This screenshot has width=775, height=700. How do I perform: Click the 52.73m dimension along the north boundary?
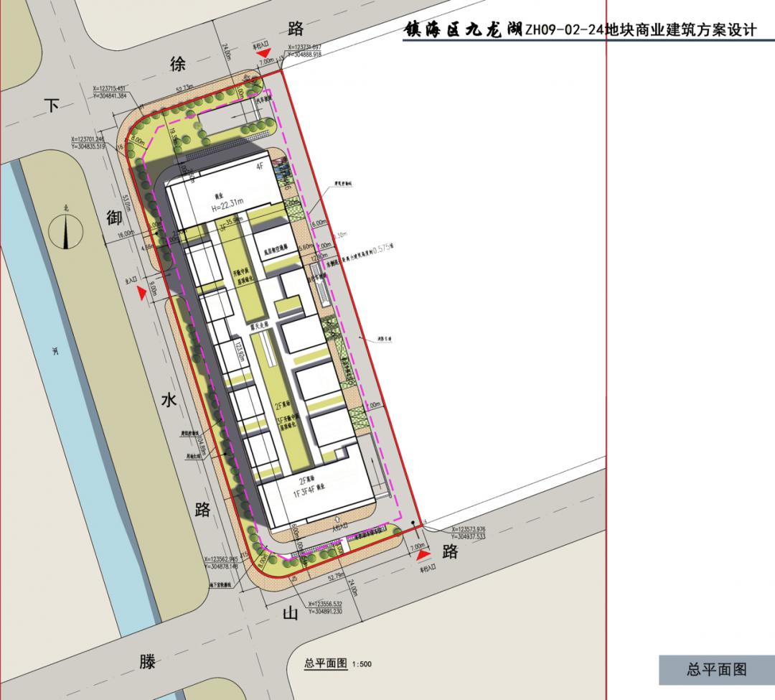tap(185, 89)
